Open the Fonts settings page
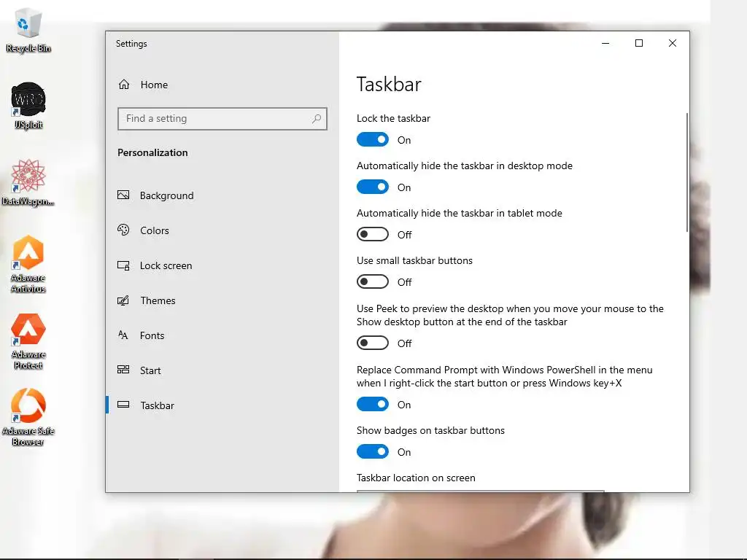Screen dimensions: 747x560 click(152, 335)
